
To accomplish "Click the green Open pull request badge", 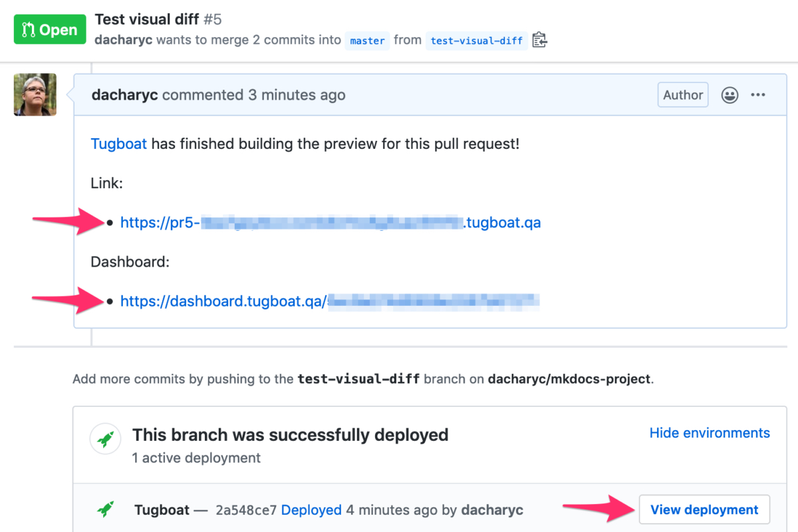I will pos(50,30).
